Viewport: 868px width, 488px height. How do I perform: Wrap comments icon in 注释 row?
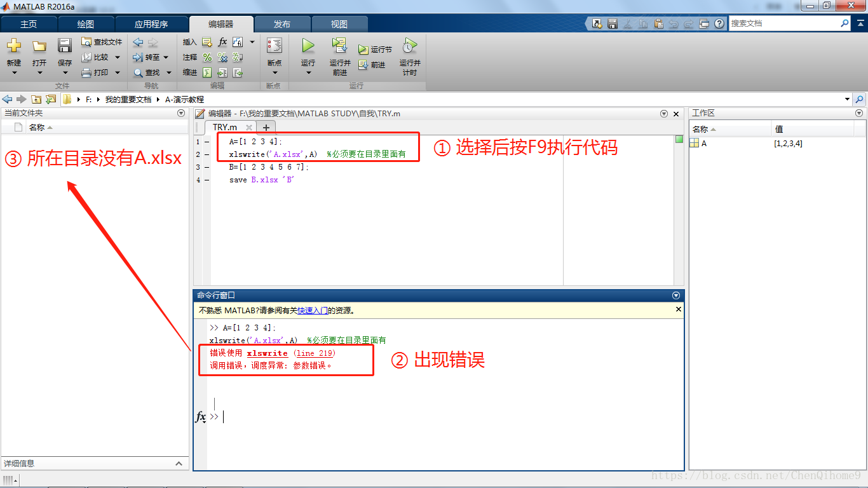point(238,57)
